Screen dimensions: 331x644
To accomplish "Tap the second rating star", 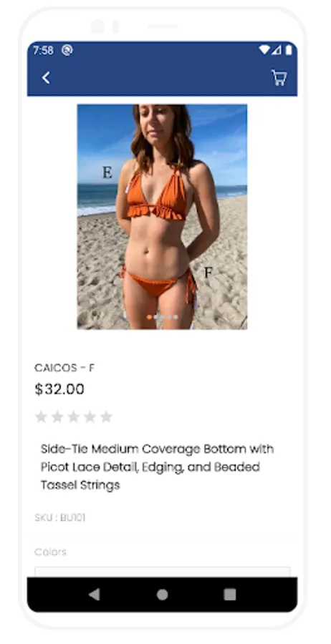I will tap(57, 417).
